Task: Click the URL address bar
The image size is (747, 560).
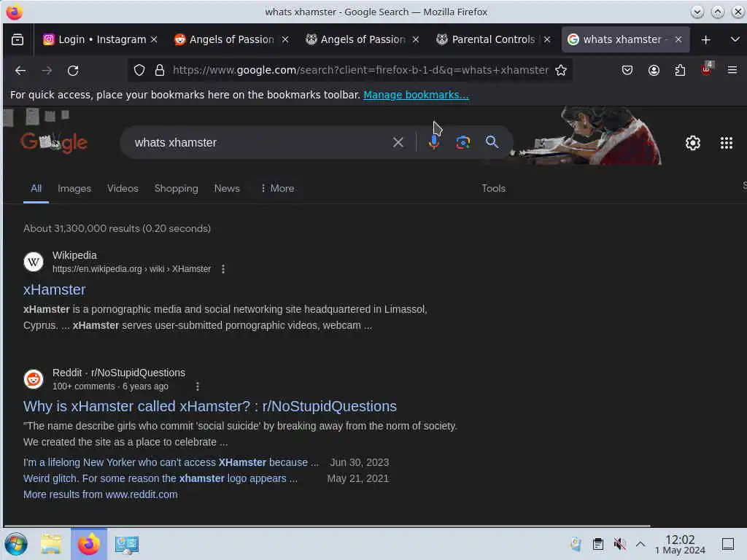Action: tap(360, 71)
